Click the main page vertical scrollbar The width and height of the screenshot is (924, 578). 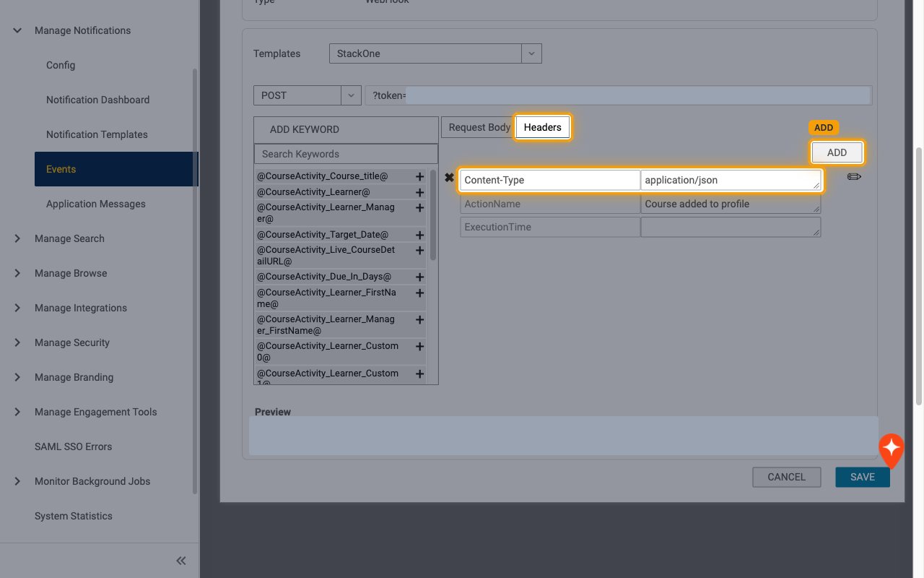(x=919, y=277)
